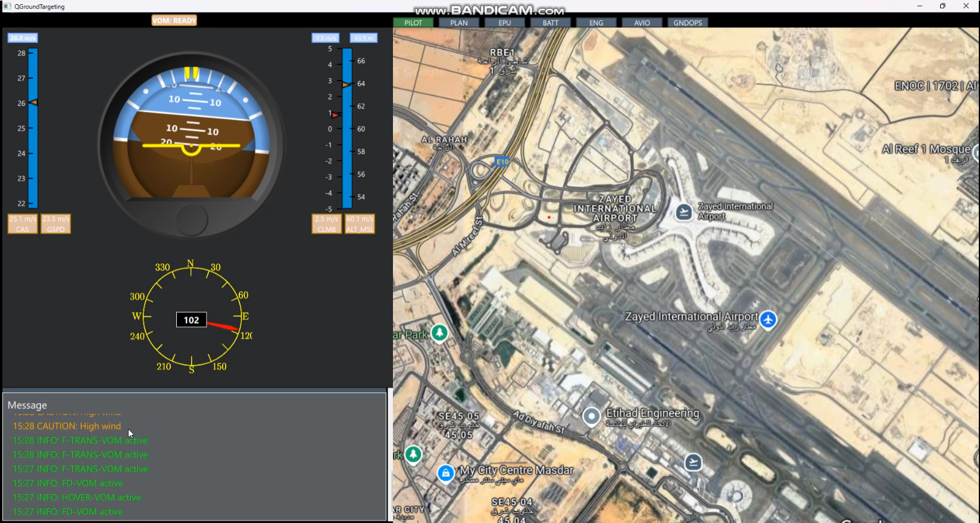
Task: Select the BATT tab
Action: pos(551,23)
